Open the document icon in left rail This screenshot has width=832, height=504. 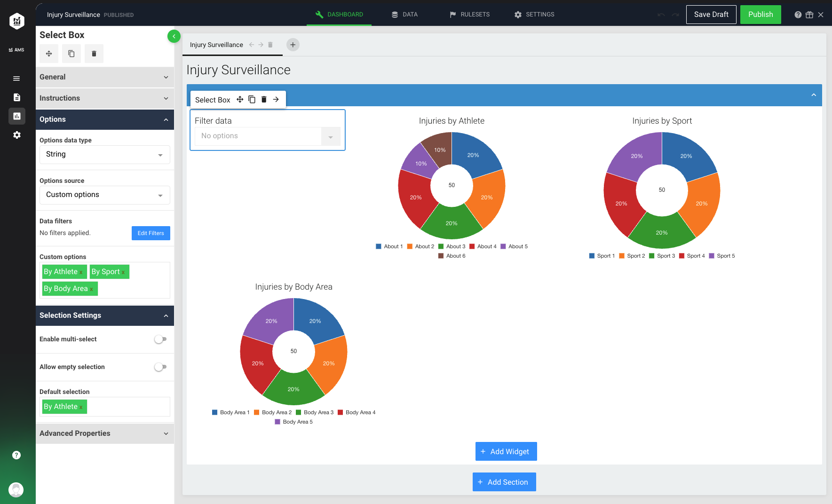tap(17, 97)
